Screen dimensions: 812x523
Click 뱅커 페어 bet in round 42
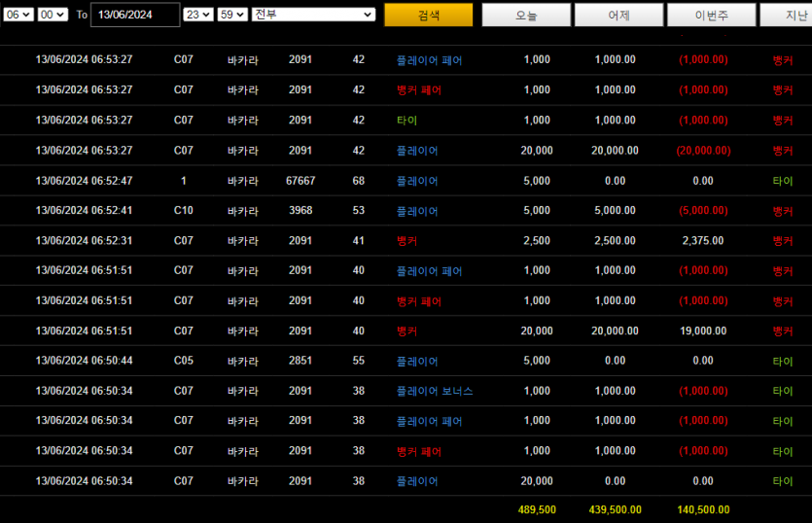point(419,90)
